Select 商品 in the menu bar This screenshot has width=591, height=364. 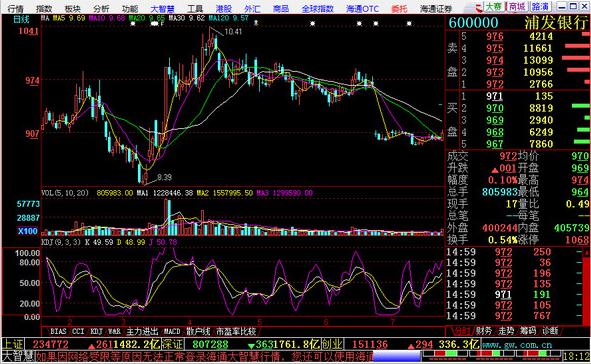point(281,8)
